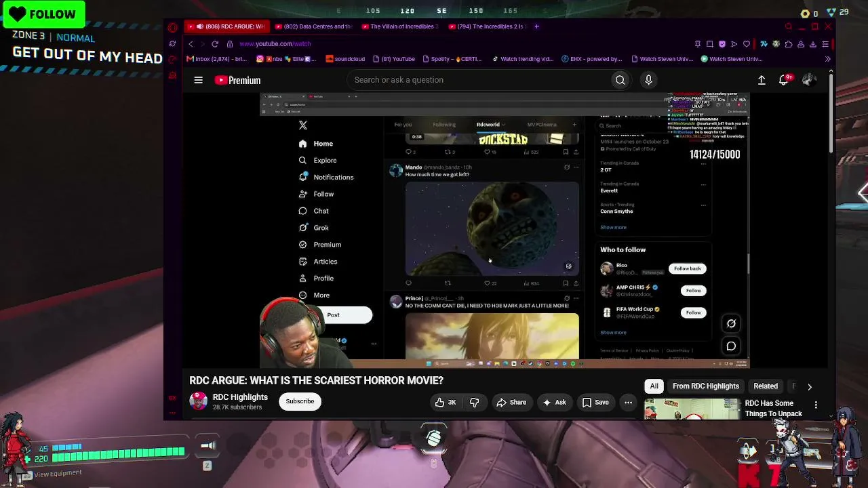Open the Inbox Gmail bookmark
The width and height of the screenshot is (868, 488).
point(216,59)
